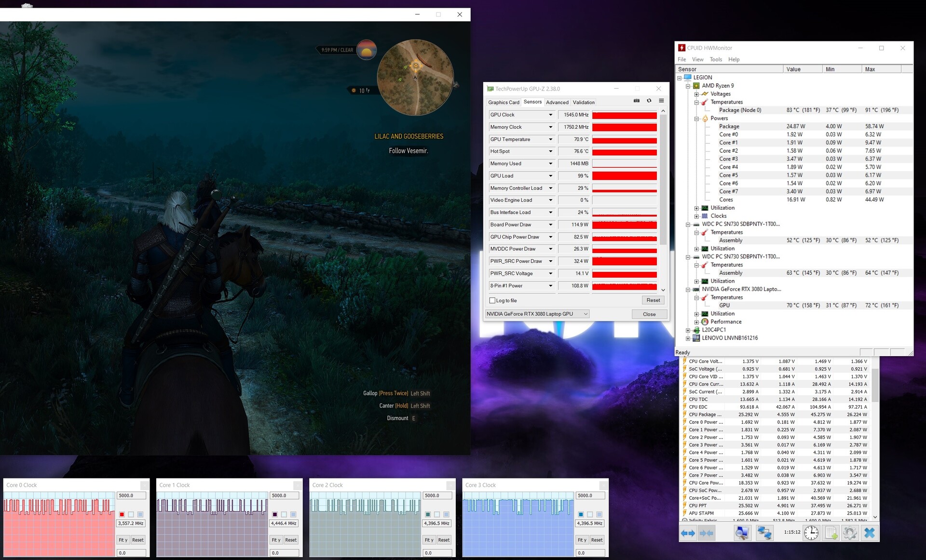Viewport: 926px width, 560px height.
Task: Collapse the AMD Ryzen 9 tree node
Action: [688, 86]
